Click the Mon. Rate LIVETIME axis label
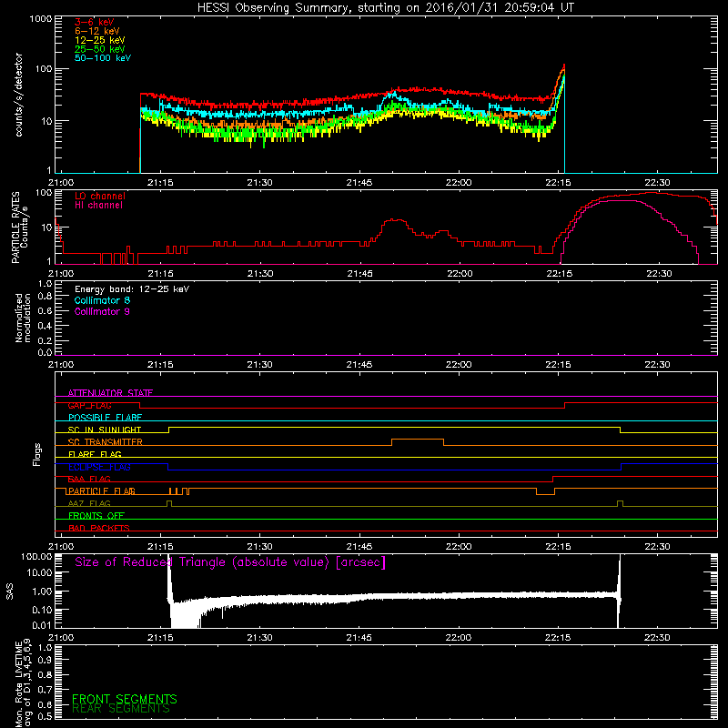Screen dimensions: 728x728 tap(23, 683)
